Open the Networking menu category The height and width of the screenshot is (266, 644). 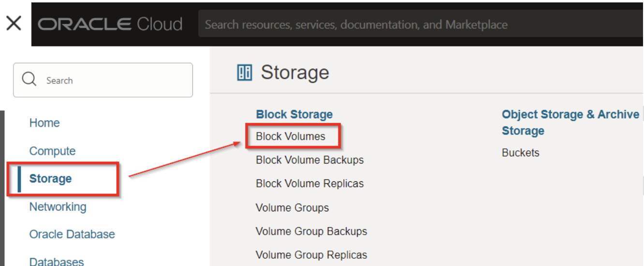tap(58, 207)
